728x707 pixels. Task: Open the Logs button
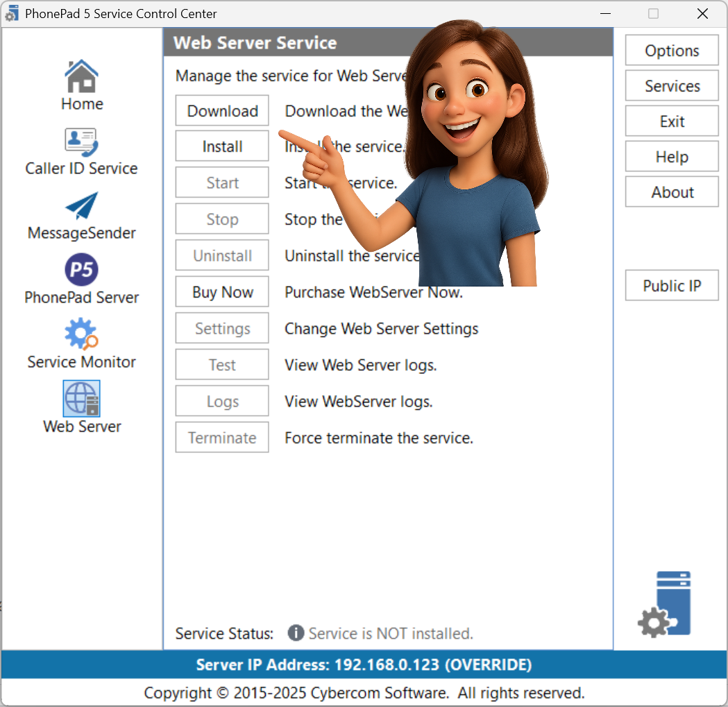[222, 401]
